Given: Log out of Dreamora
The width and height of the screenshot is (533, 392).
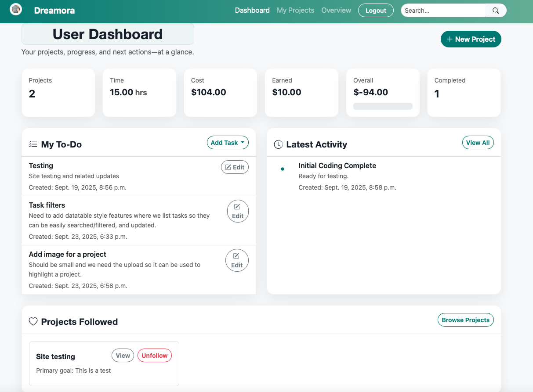Looking at the screenshot, I should (x=376, y=10).
